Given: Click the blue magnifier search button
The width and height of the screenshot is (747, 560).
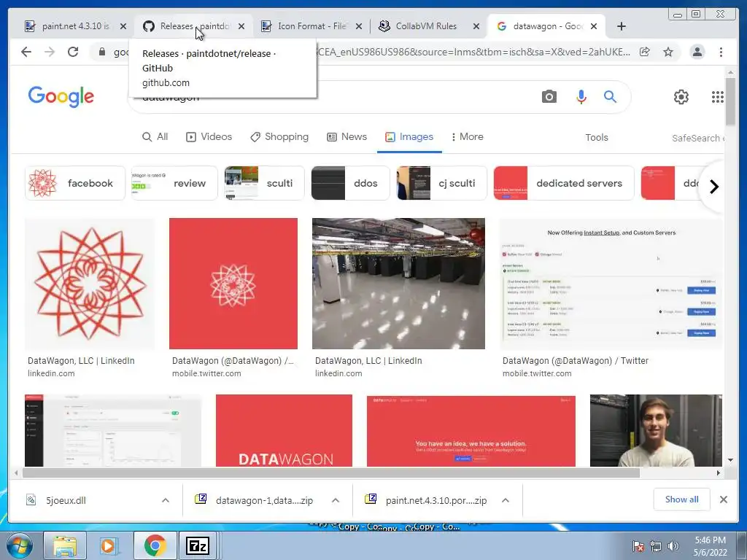Looking at the screenshot, I should [x=610, y=97].
